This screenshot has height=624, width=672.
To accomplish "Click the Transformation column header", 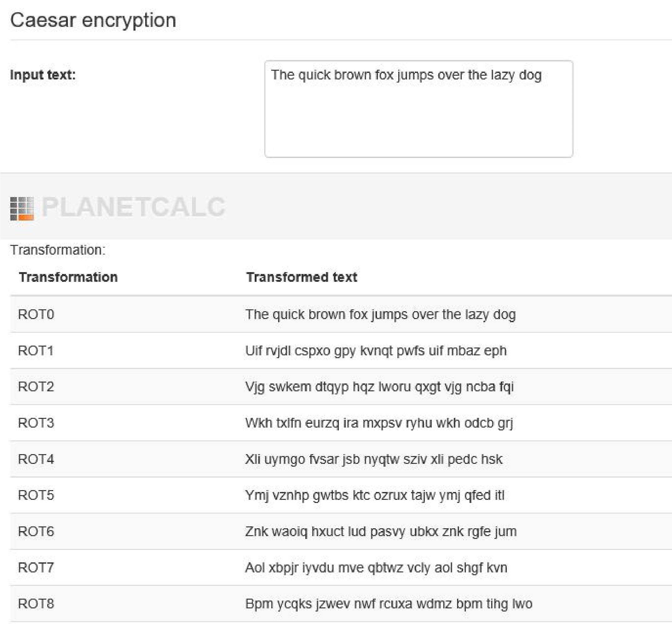I will tap(68, 277).
